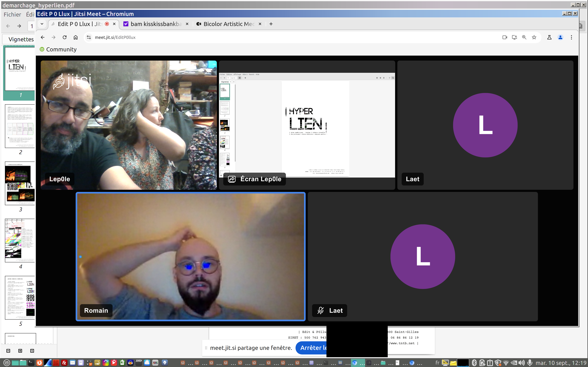The width and height of the screenshot is (588, 367).
Task: Open the FileZilla launcher in the taskbar
Action: pyautogui.click(x=64, y=363)
